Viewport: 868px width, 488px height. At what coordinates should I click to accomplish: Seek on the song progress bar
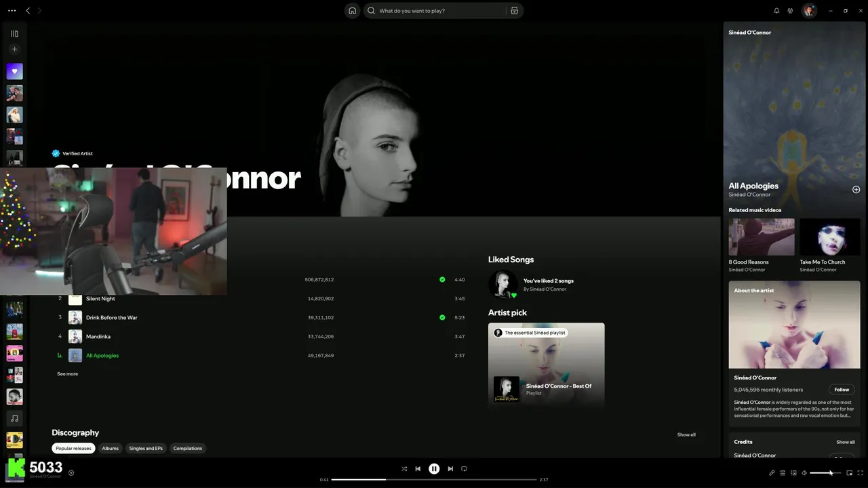[434, 479]
